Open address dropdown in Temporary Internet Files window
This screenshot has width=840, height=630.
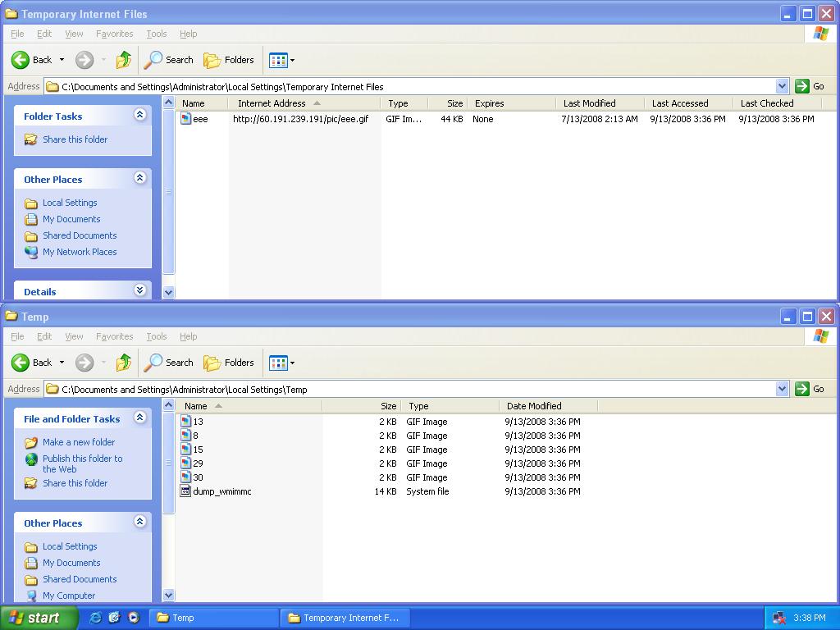[782, 86]
